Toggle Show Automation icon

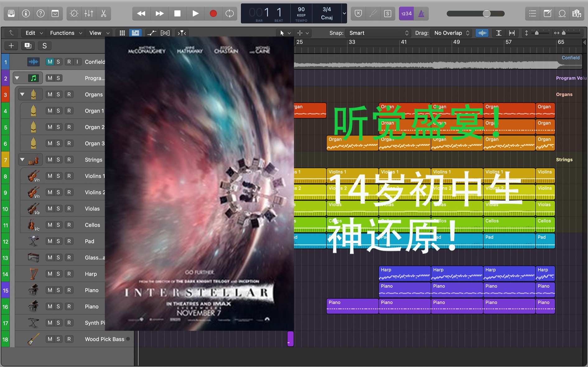pyautogui.click(x=152, y=33)
